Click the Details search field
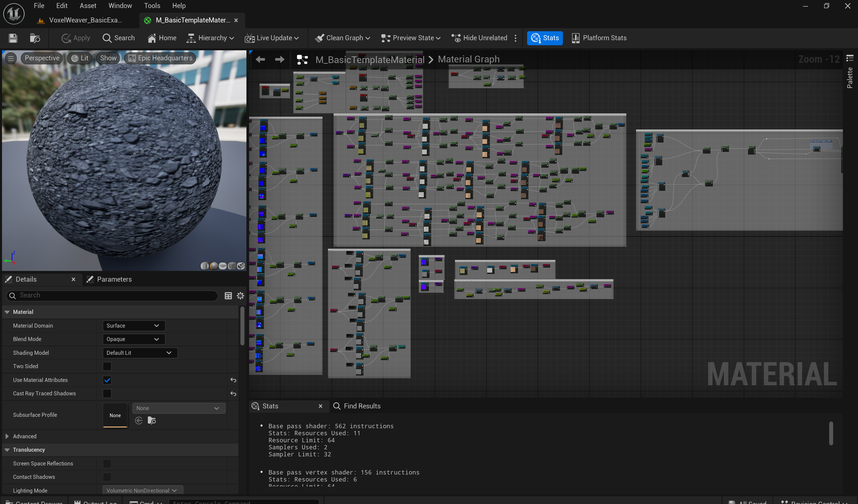This screenshot has width=858, height=504. tap(112, 295)
